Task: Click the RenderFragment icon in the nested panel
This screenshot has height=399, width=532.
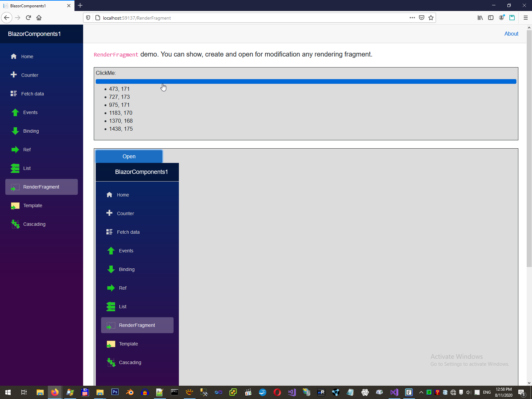Action: point(111,326)
